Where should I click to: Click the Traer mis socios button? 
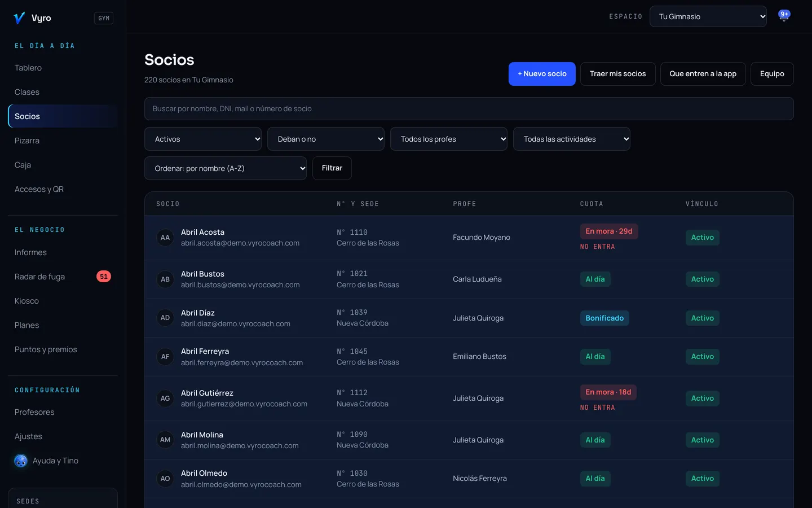[x=618, y=74]
